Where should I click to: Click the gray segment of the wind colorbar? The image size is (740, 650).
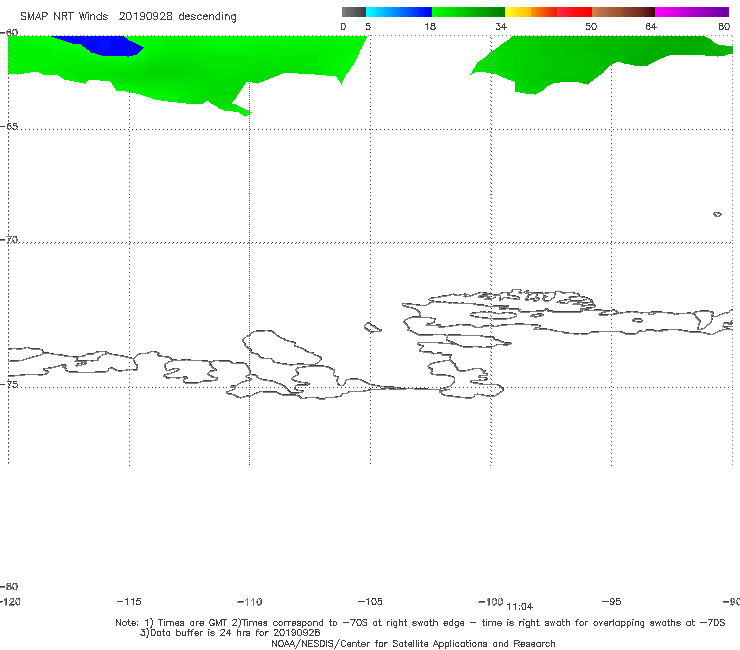353,12
